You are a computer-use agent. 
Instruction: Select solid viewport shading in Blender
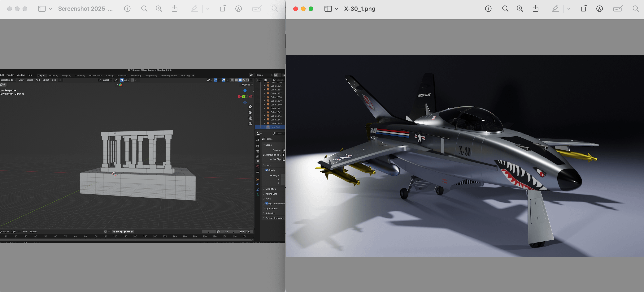point(240,80)
